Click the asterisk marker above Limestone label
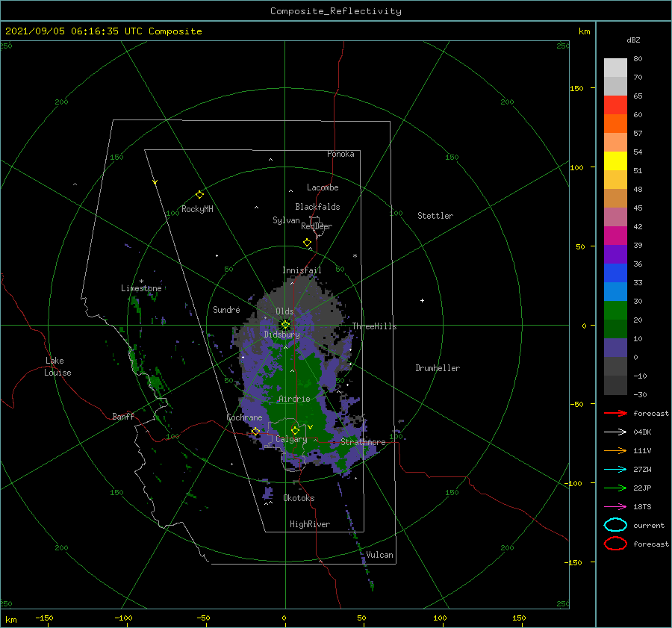Screen dimensions: 672x628 141,282
